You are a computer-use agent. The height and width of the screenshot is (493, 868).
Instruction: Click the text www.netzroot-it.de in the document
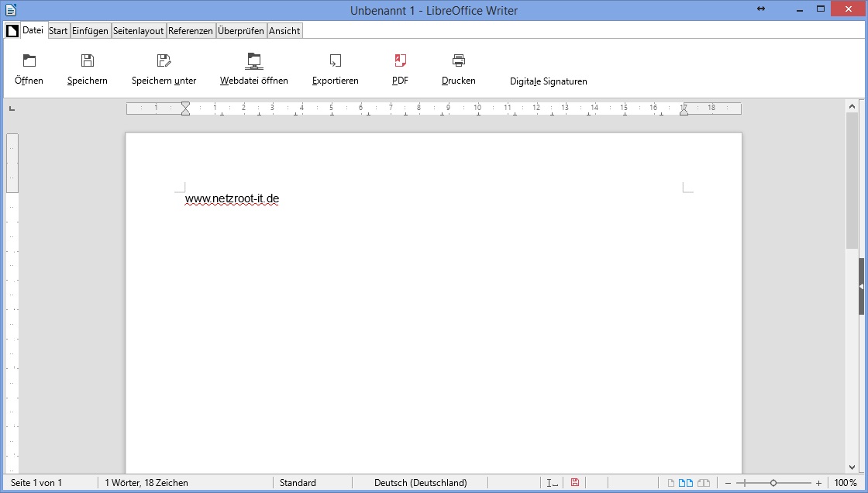tap(232, 198)
